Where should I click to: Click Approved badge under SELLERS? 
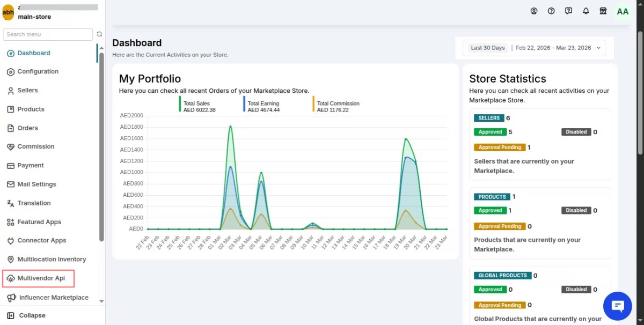pos(490,132)
